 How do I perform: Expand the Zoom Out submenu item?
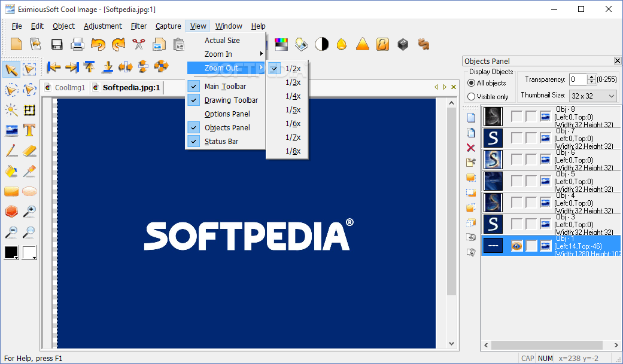click(225, 68)
